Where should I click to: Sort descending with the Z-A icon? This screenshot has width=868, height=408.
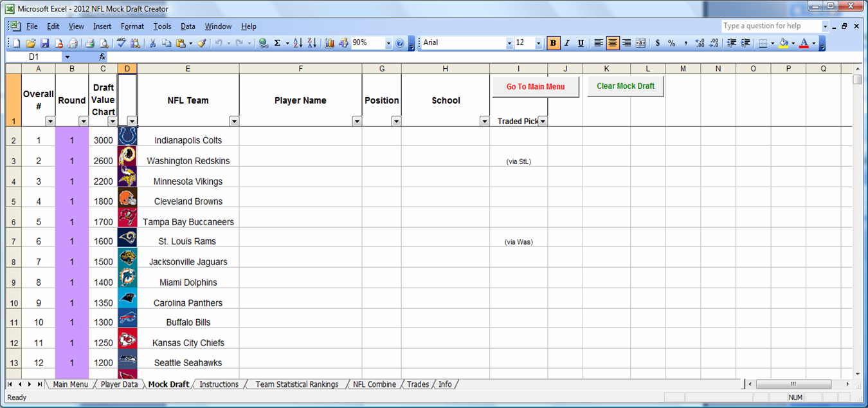pos(312,43)
